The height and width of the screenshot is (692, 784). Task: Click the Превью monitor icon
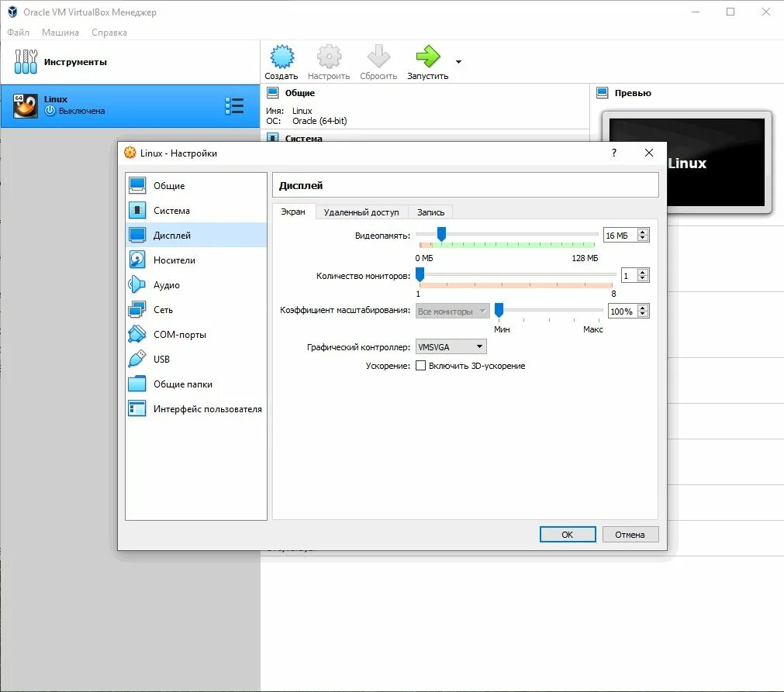tap(603, 92)
